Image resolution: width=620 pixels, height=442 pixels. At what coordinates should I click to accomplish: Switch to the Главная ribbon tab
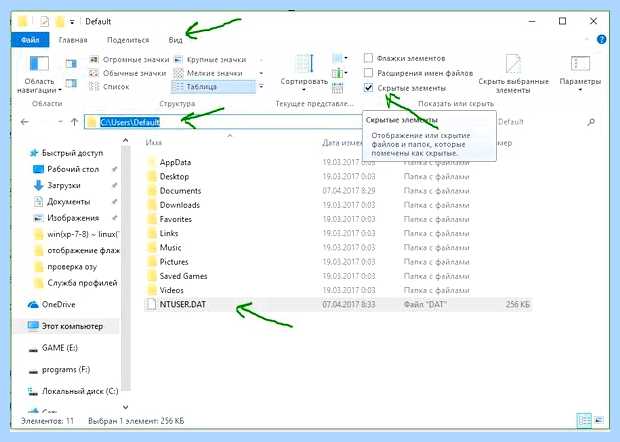click(73, 40)
